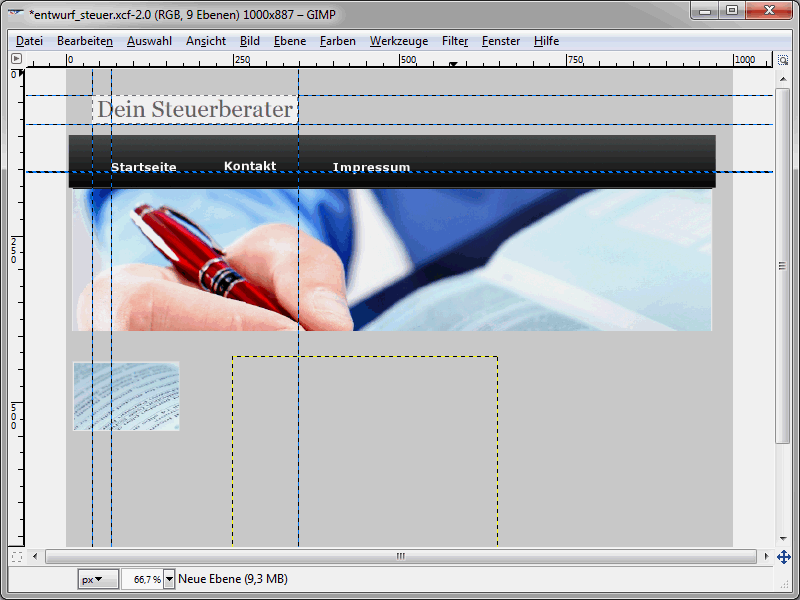Open the Bild menu
The image size is (800, 600).
click(x=249, y=41)
